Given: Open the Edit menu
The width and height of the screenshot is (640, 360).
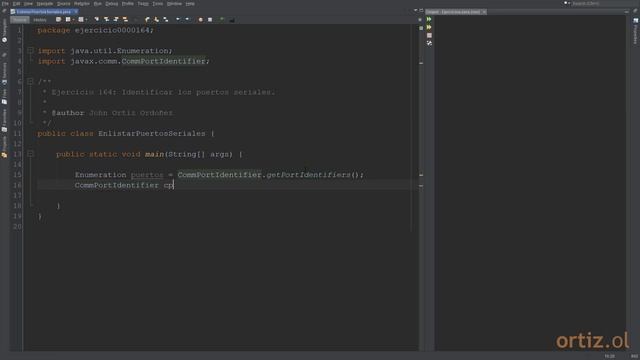Looking at the screenshot, I should tap(16, 4).
